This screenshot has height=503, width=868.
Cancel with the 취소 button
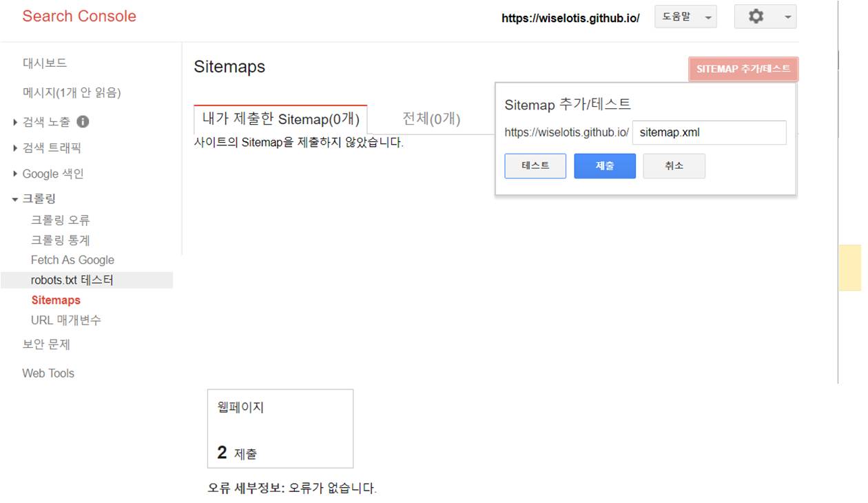[x=674, y=166]
